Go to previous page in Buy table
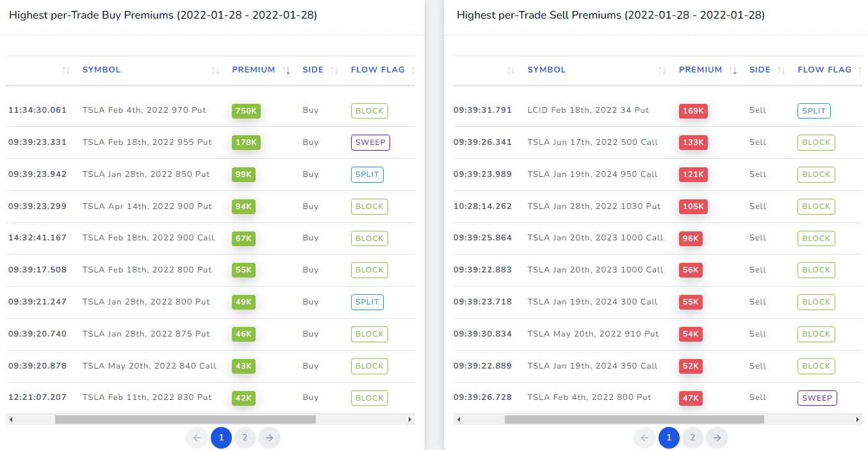 pos(197,438)
